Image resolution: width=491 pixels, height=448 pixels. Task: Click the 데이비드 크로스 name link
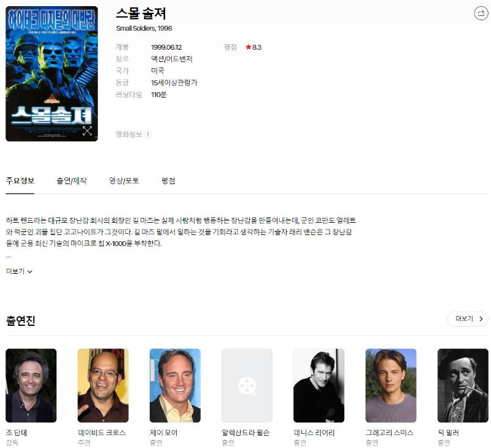tap(102, 433)
